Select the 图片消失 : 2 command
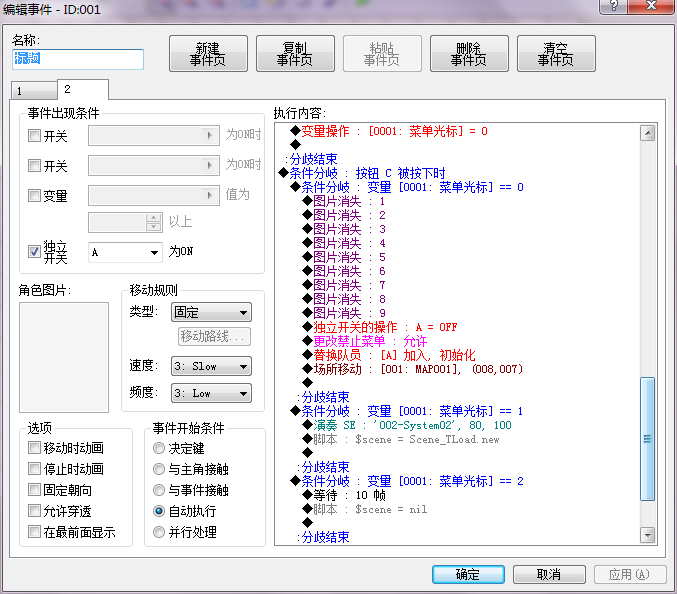 coord(344,215)
